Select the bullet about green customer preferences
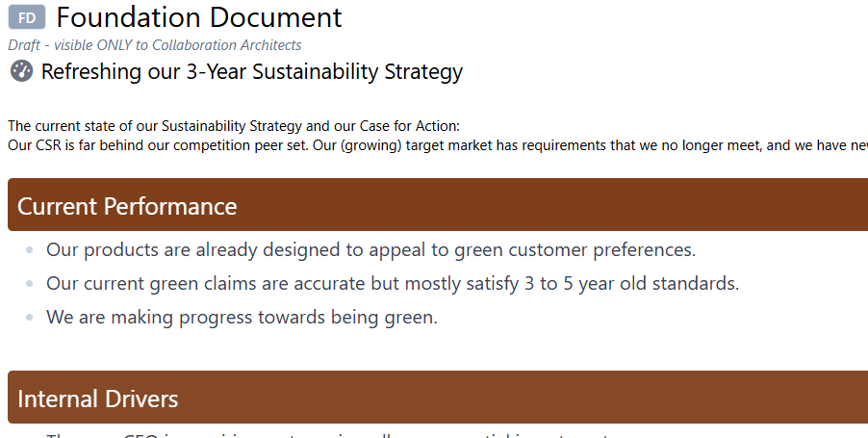The width and height of the screenshot is (868, 438). (x=370, y=250)
